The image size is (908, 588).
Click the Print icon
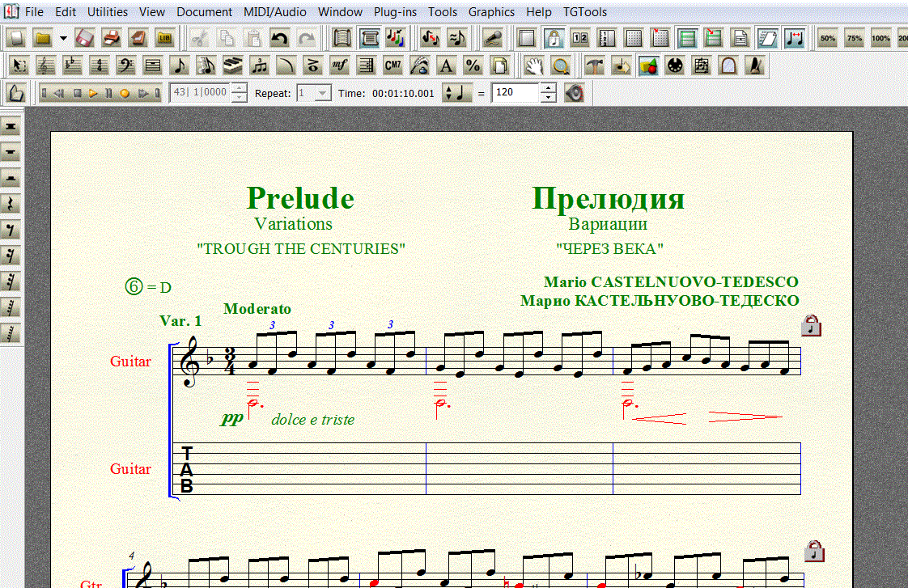pyautogui.click(x=111, y=38)
